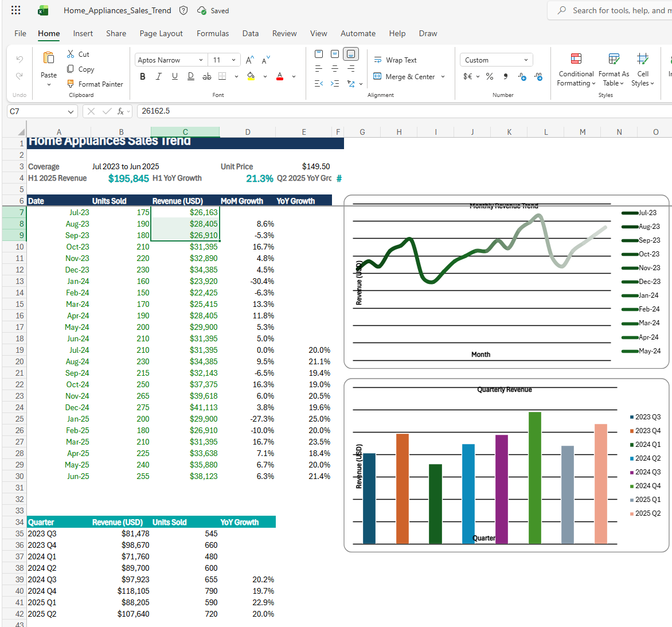Viewport: 672px width, 627px height.
Task: Click the insert function fx icon
Action: pos(120,111)
